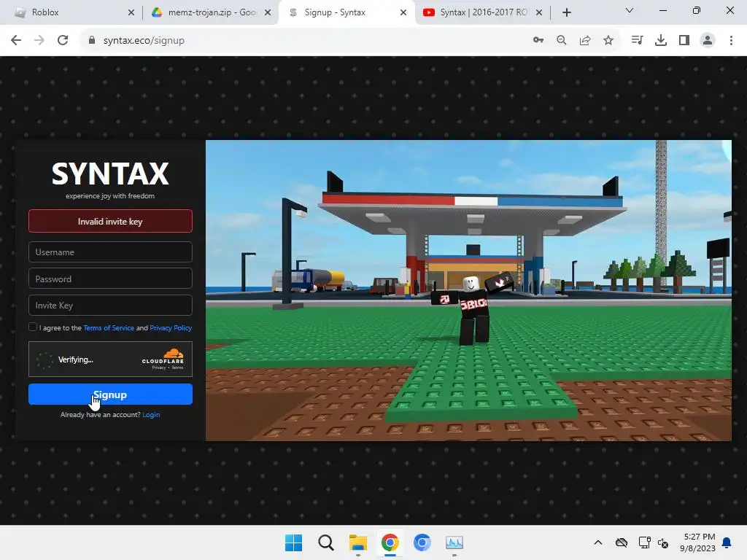Close the Roblox tab

pos(131,13)
